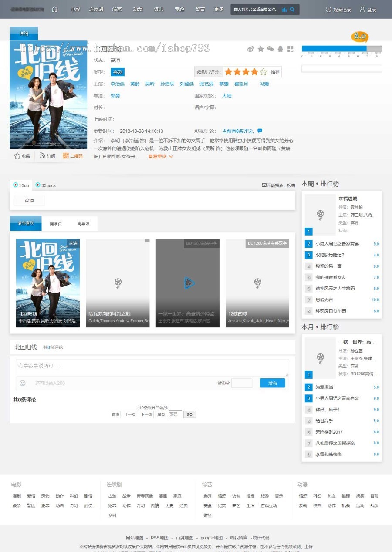This screenshot has height=552, width=392.
Task: Open the 喜剧 genre tag
Action: pyautogui.click(x=118, y=72)
